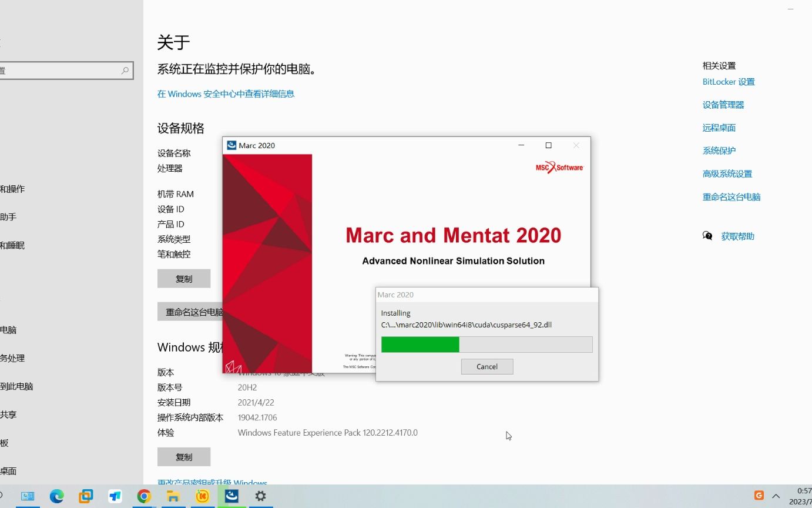The height and width of the screenshot is (508, 812).
Task: Open 高级系统设置 link
Action: 727,173
